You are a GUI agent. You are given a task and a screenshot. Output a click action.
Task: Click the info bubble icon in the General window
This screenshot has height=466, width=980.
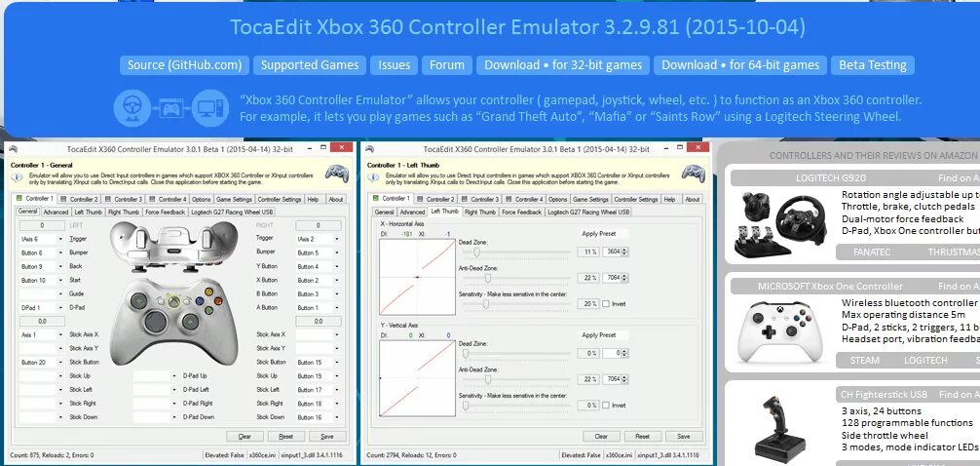point(18,177)
